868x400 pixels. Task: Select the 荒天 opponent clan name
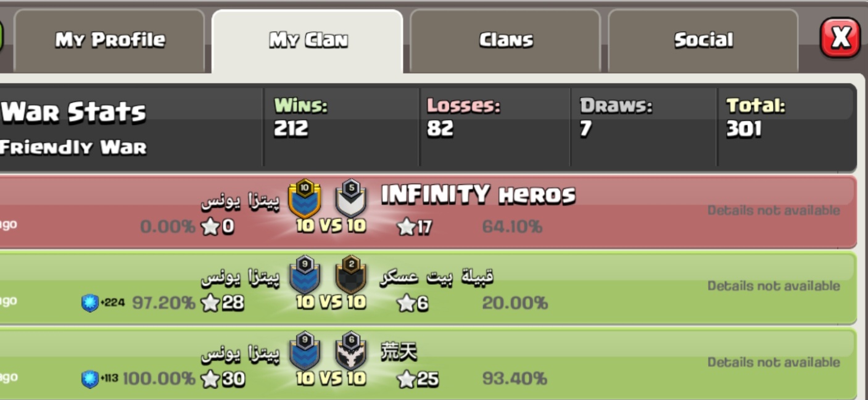399,352
